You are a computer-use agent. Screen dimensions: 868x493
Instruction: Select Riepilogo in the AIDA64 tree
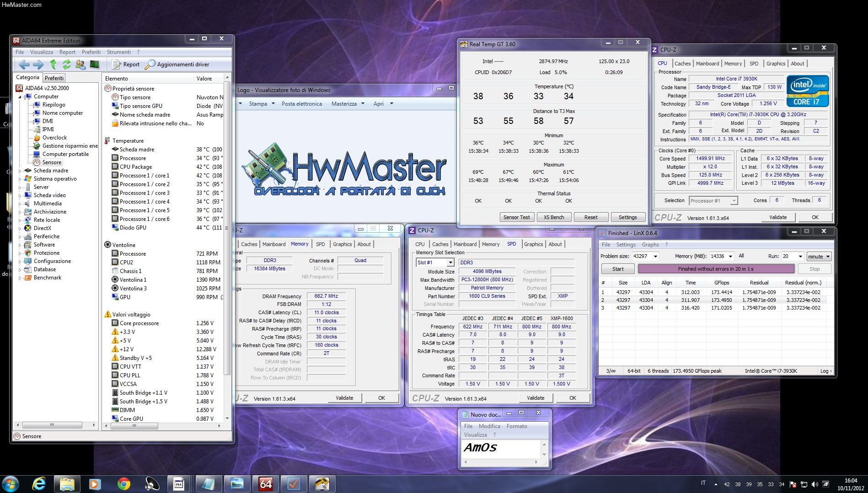click(x=54, y=105)
